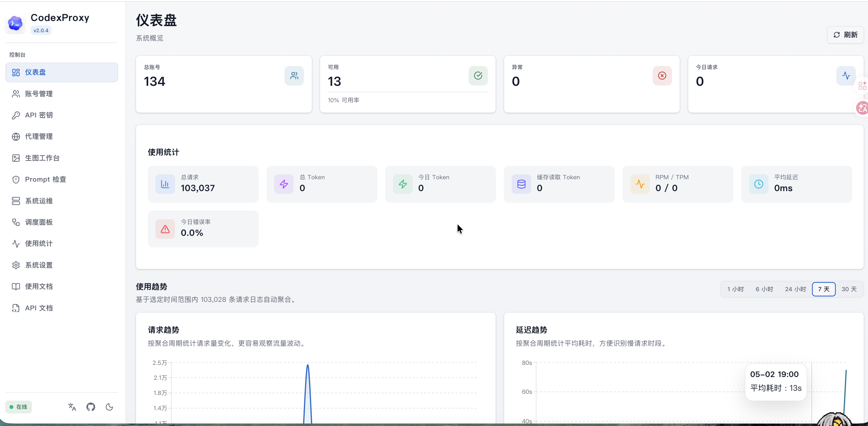Viewport: 868px width, 426px height.
Task: Click the 可用 value 13
Action: tap(335, 81)
